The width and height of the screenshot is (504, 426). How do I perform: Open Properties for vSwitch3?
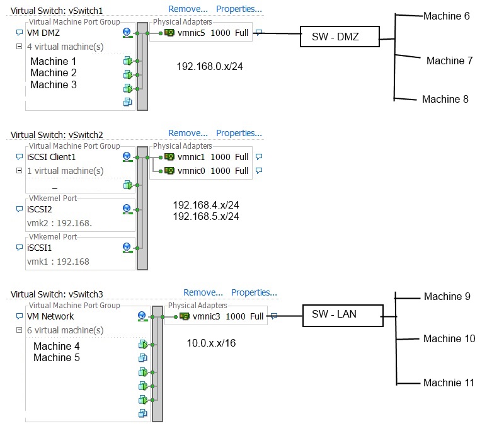254,292
